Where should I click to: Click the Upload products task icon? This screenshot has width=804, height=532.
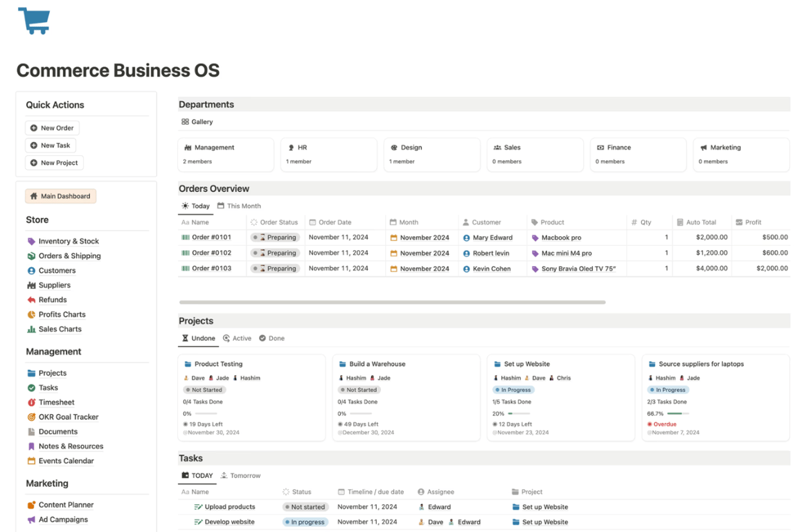tap(198, 507)
